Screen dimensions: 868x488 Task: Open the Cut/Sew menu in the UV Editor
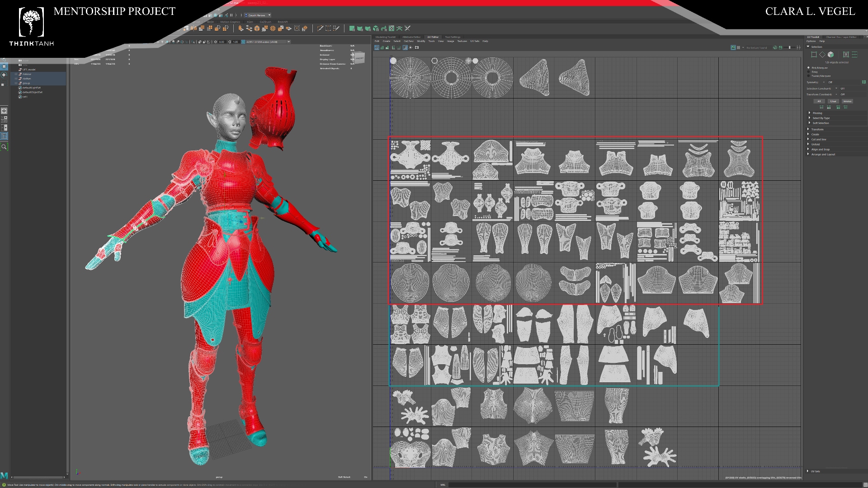coord(408,41)
